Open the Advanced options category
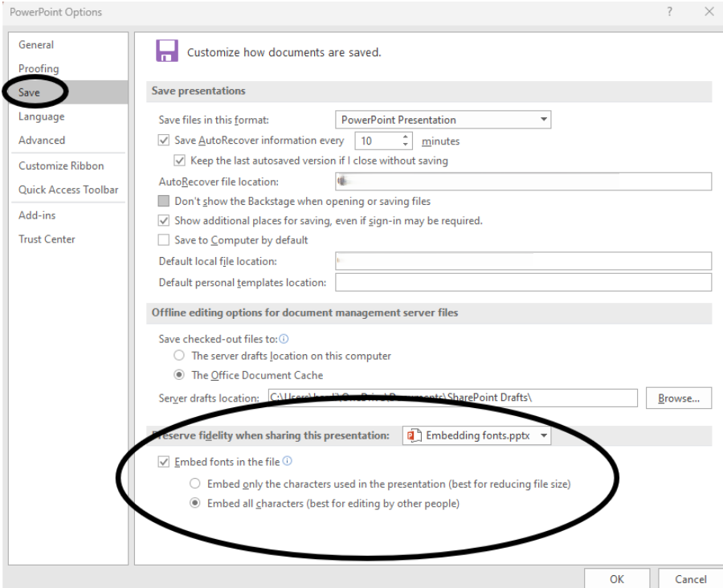This screenshot has width=723, height=588. pos(68,141)
